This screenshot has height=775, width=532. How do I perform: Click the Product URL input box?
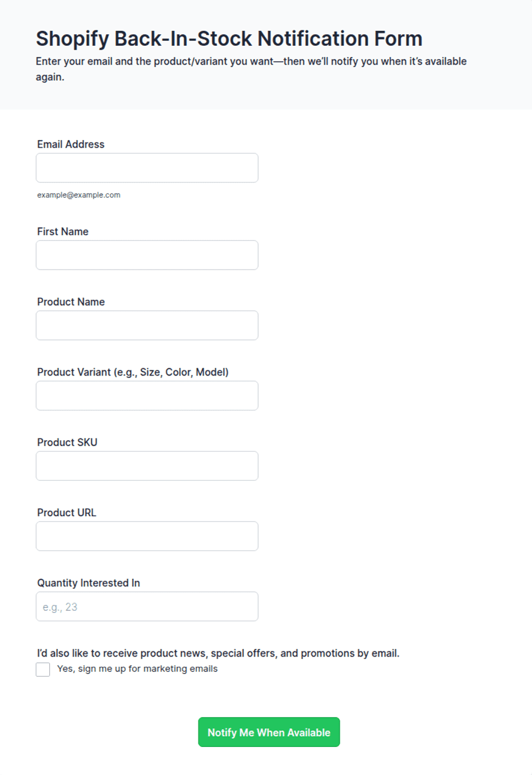click(x=147, y=536)
